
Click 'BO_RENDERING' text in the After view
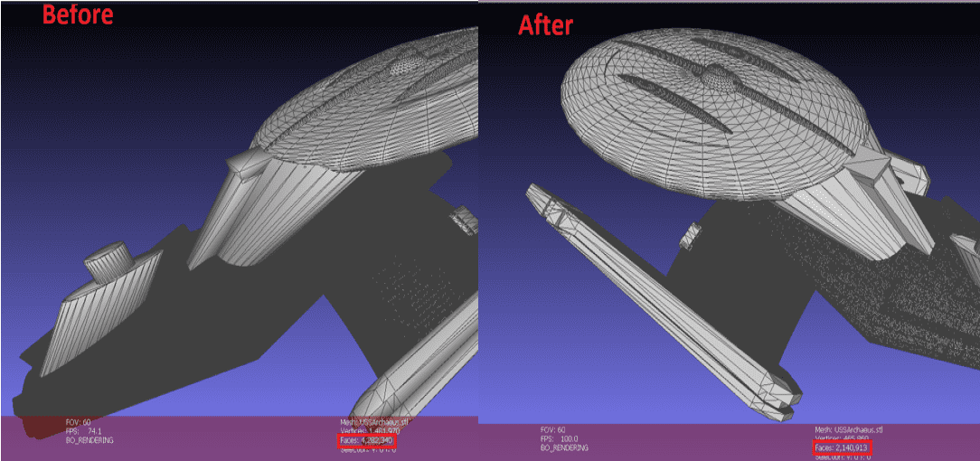tap(564, 447)
